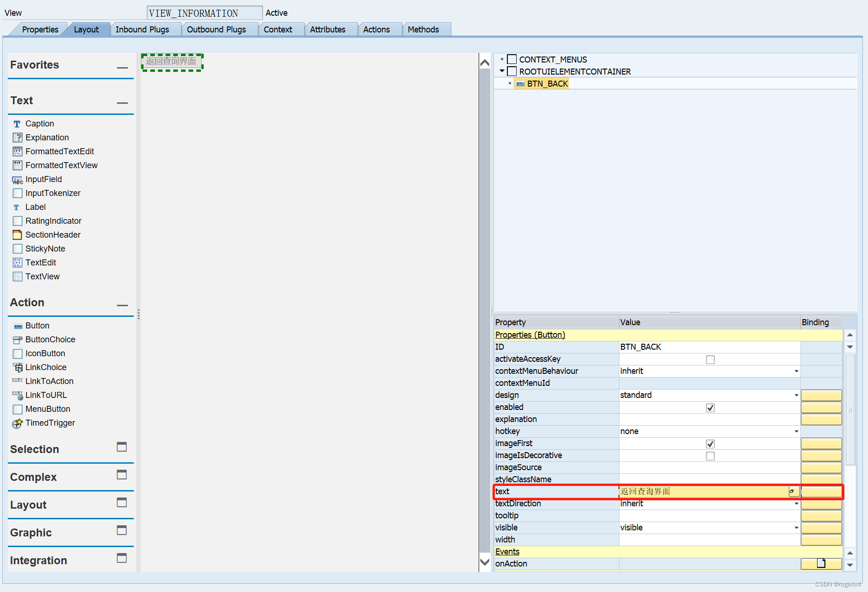Click the preview button in layout canvas
This screenshot has width=868, height=592.
point(172,62)
